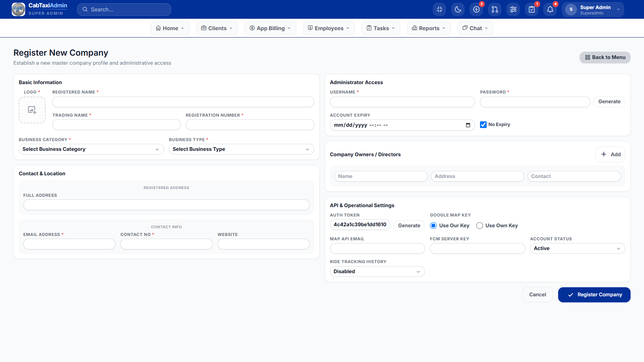Focus the Registered Name input field
This screenshot has width=644, height=362.
click(x=183, y=102)
